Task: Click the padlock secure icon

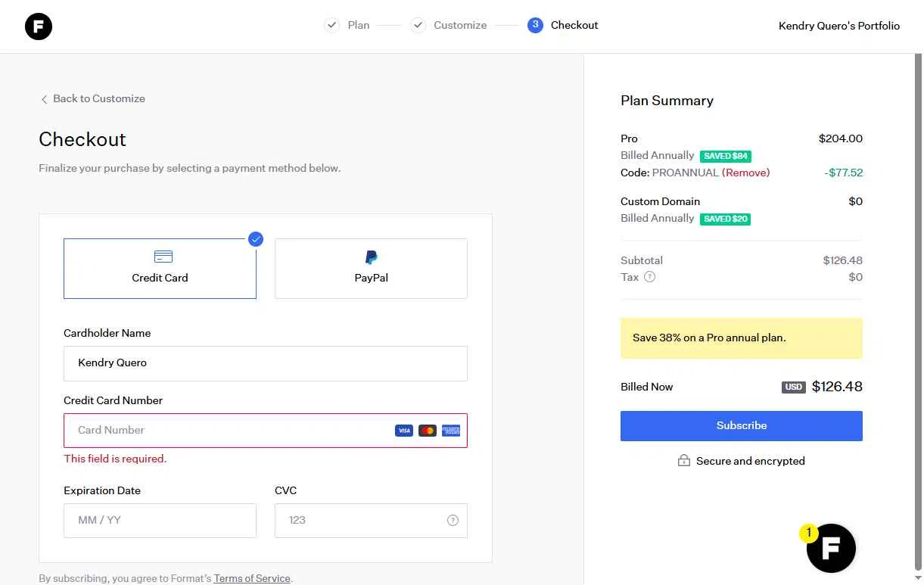Action: (x=684, y=460)
